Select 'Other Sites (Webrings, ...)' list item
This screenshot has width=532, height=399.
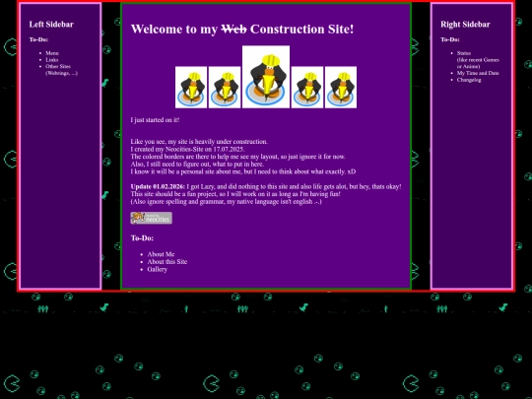[61, 70]
